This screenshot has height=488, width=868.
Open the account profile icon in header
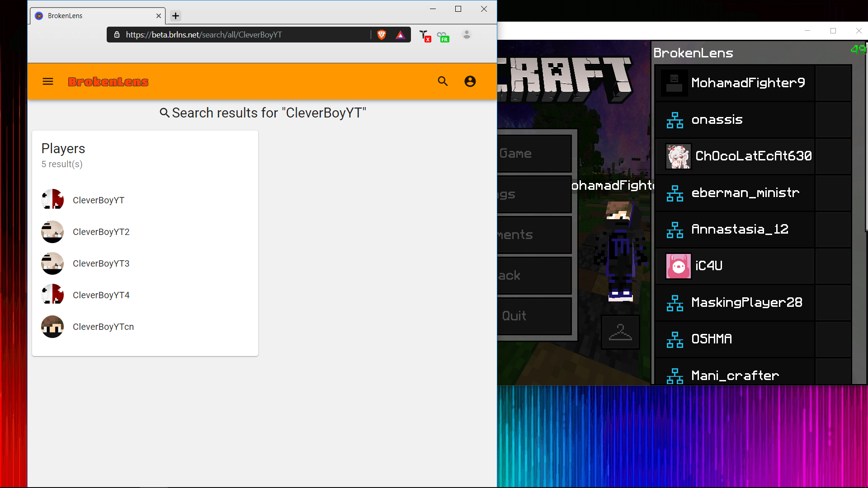click(470, 81)
